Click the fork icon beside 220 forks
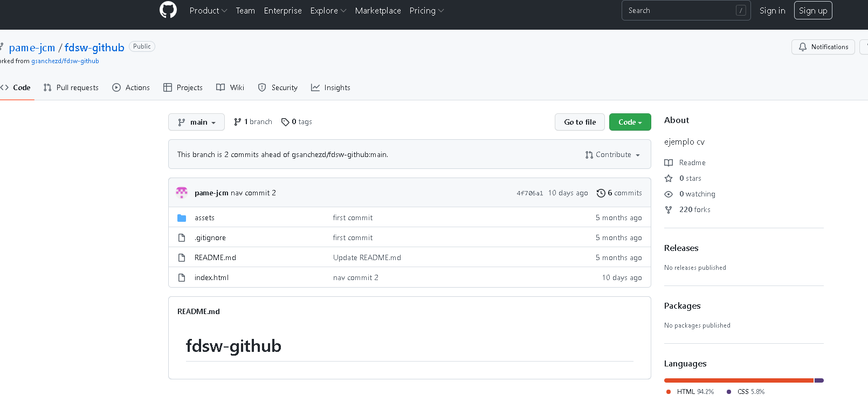Image resolution: width=868 pixels, height=415 pixels. (x=669, y=210)
